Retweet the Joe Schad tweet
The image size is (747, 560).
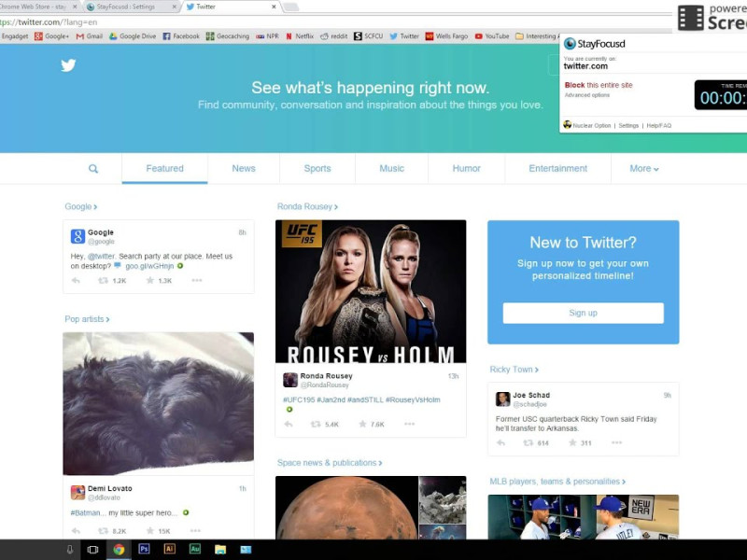coord(528,442)
